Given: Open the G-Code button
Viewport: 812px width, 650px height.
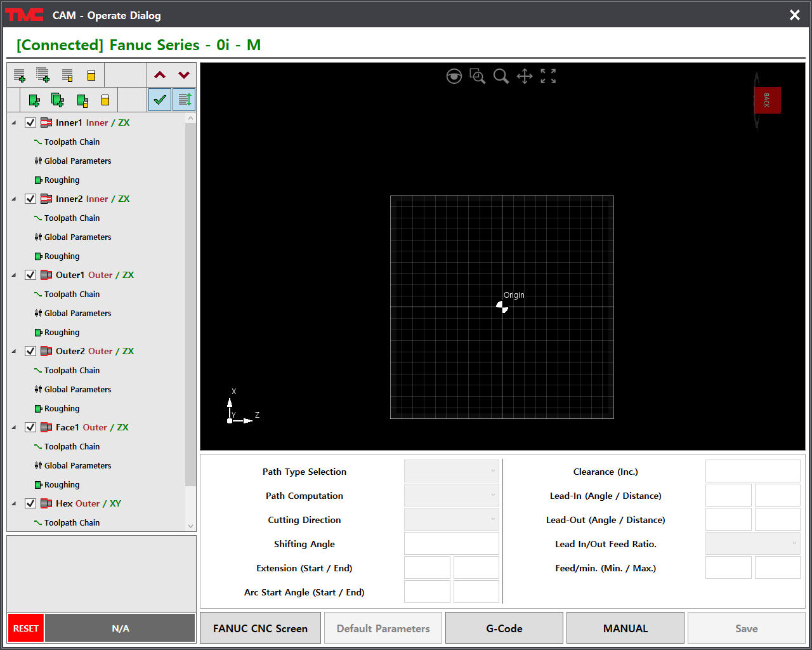Looking at the screenshot, I should [504, 628].
